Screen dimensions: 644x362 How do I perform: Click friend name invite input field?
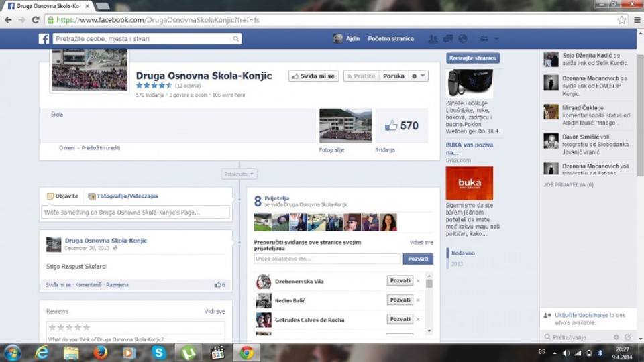(x=327, y=259)
